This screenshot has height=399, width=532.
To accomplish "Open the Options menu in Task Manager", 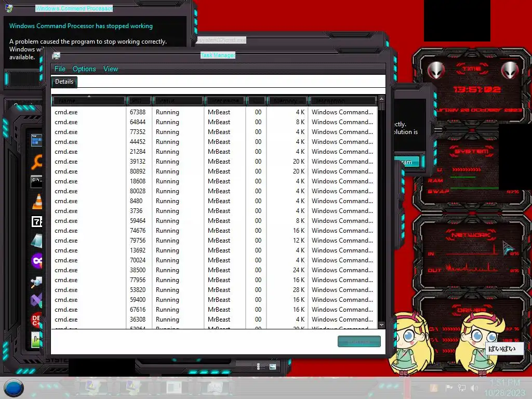I will (x=84, y=69).
